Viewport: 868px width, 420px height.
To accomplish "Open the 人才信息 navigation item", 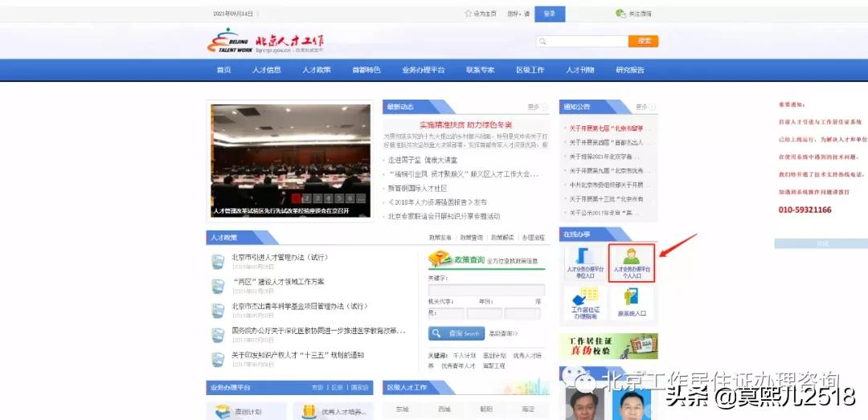I will point(266,70).
